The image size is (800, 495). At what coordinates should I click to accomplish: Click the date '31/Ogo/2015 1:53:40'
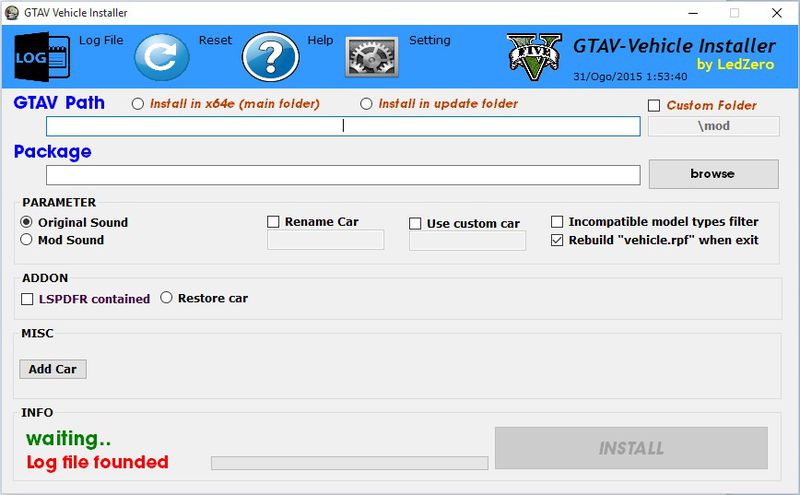[630, 77]
